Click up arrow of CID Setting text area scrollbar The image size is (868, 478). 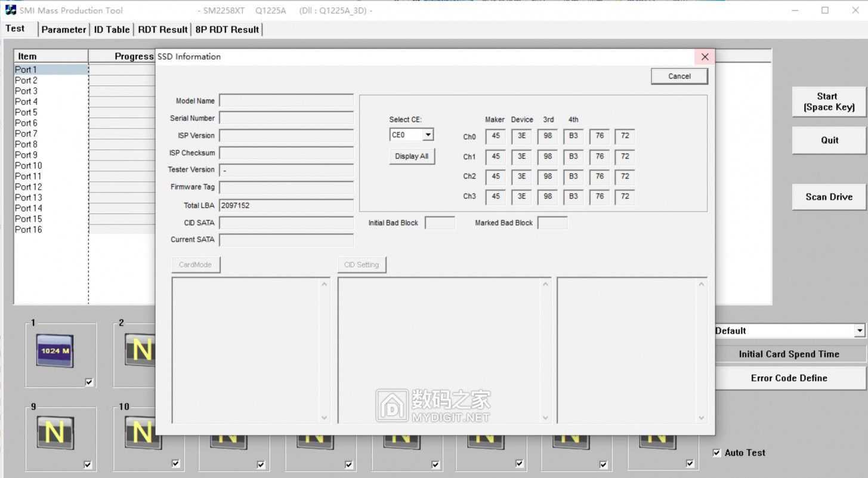[546, 283]
